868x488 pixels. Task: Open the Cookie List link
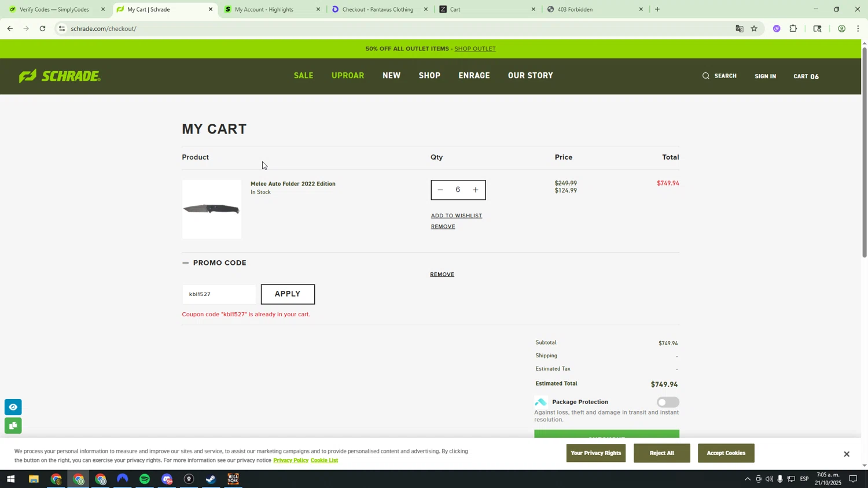coord(324,461)
